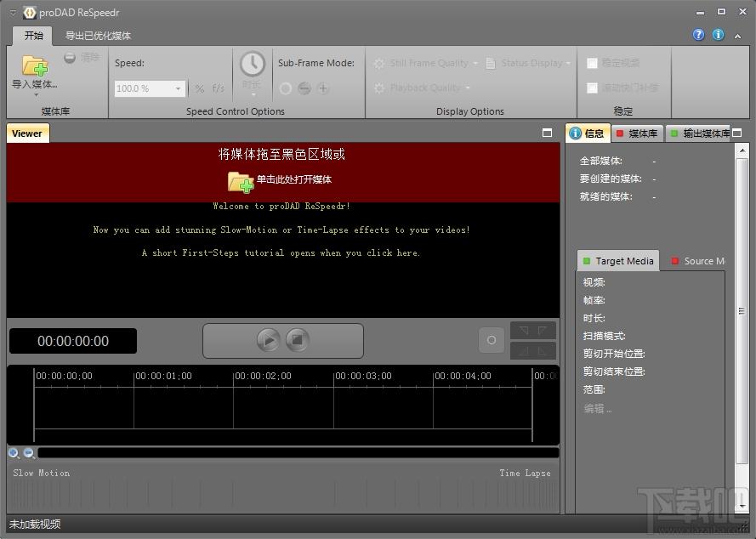Image resolution: width=756 pixels, height=539 pixels.
Task: Click the Import Media folder icon in ribbon
Action: point(35,66)
